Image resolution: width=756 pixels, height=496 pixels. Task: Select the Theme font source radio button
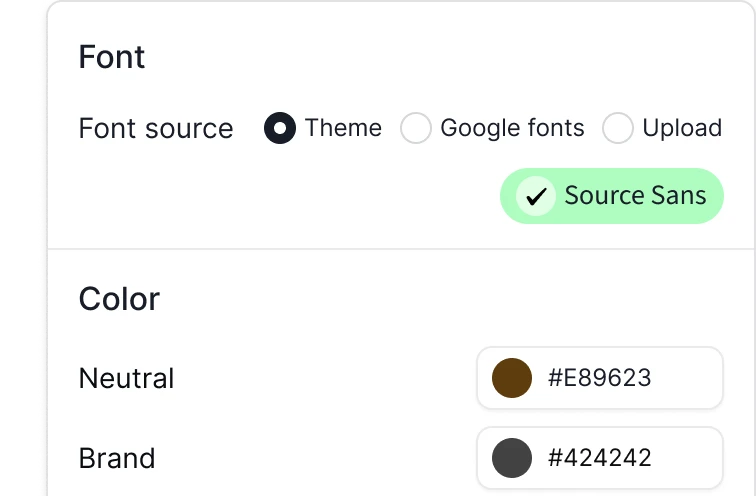point(280,128)
